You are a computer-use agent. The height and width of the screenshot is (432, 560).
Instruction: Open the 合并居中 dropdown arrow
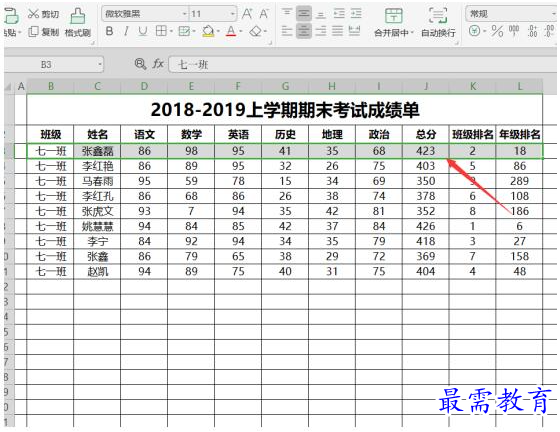pos(412,33)
